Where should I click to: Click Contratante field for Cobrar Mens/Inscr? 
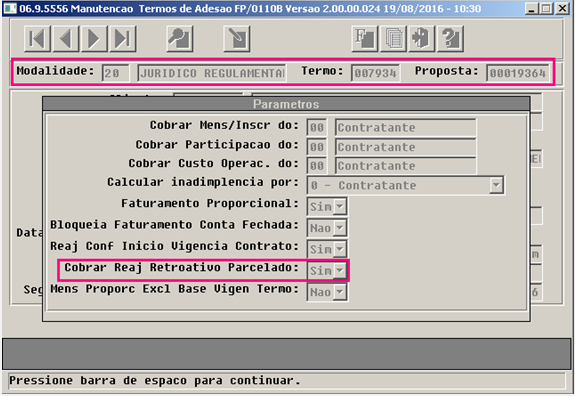[x=406, y=128]
